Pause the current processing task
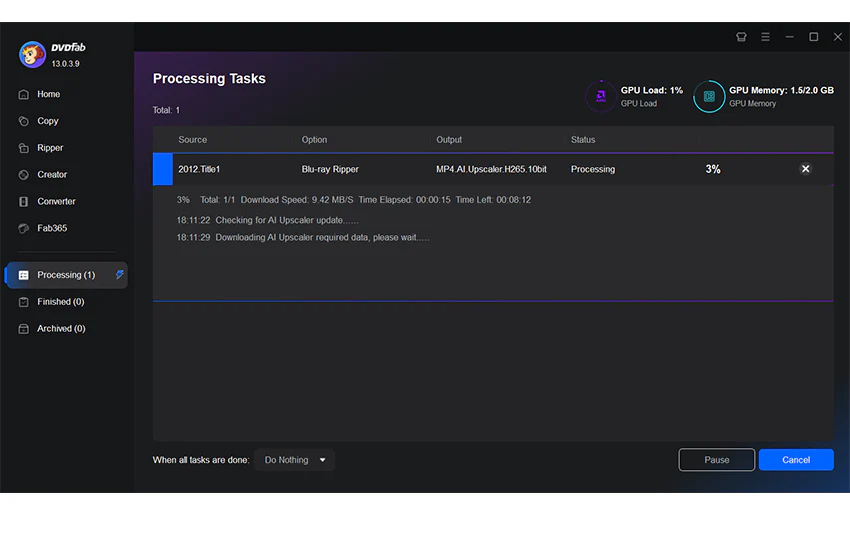The image size is (850, 550). click(716, 460)
